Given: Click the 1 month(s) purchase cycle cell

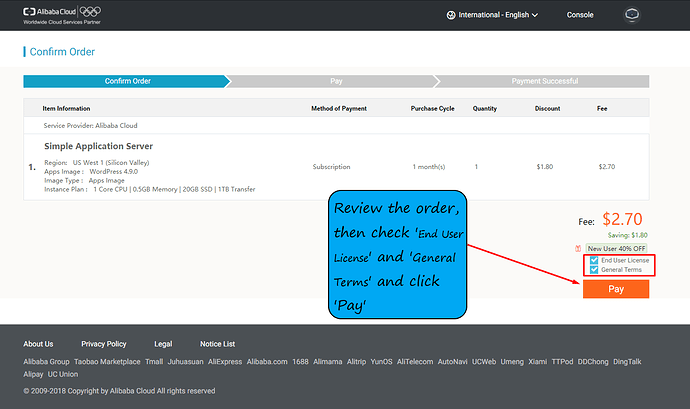Looking at the screenshot, I should (x=429, y=167).
